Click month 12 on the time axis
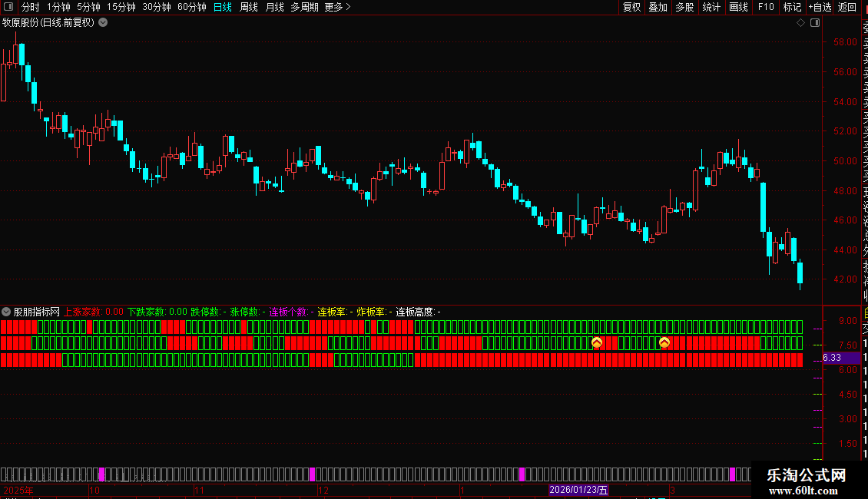The width and height of the screenshot is (868, 499). point(323,490)
